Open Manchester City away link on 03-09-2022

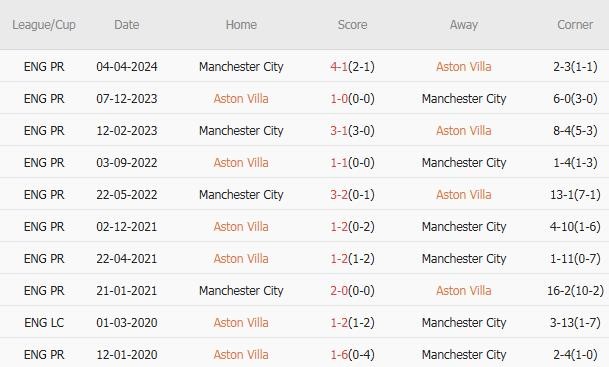[x=464, y=162]
